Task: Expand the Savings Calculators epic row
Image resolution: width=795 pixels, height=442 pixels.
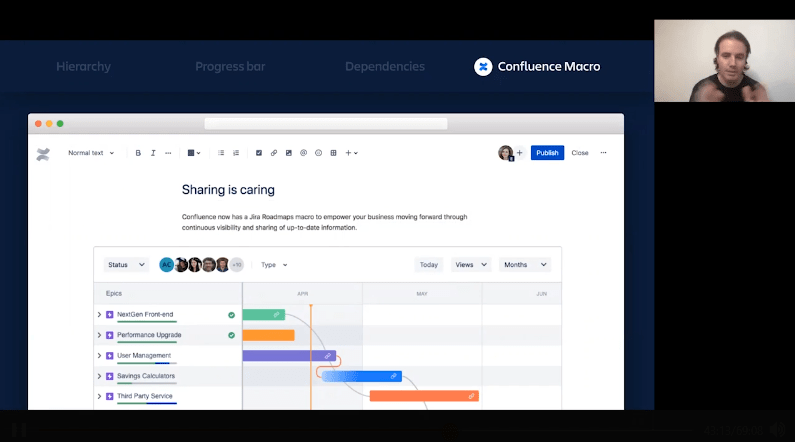Action: (99, 376)
